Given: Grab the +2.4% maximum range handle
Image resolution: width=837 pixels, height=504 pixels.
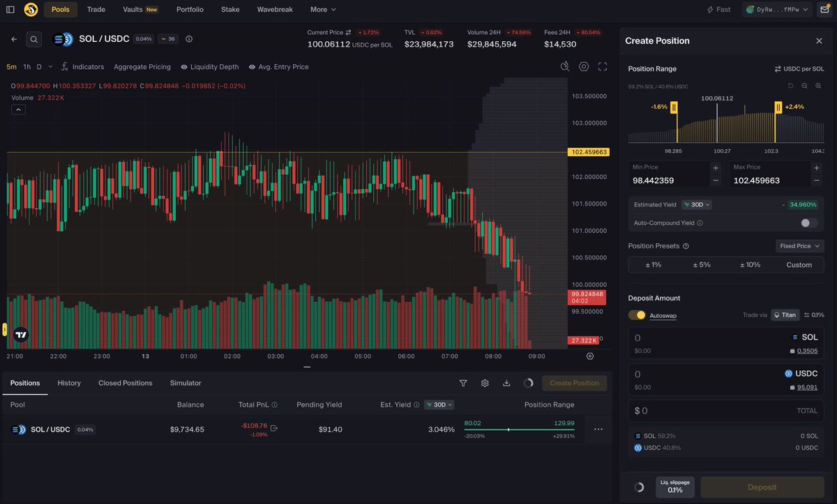Looking at the screenshot, I should tap(778, 107).
